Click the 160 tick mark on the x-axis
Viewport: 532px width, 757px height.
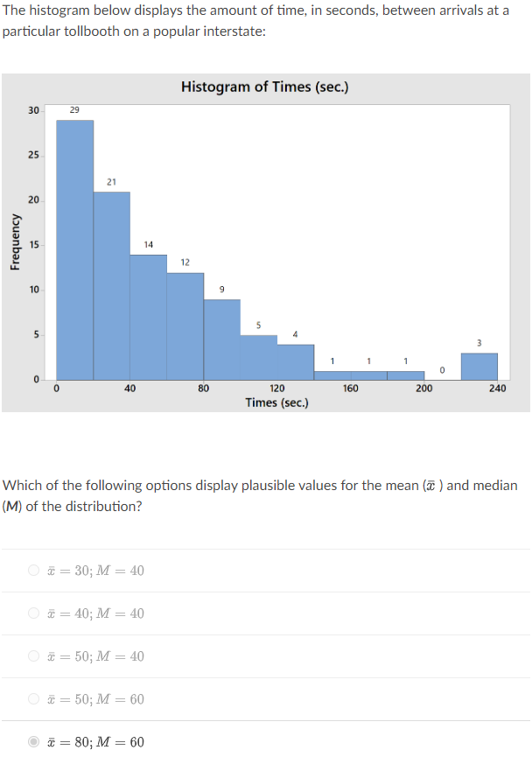pyautogui.click(x=350, y=386)
